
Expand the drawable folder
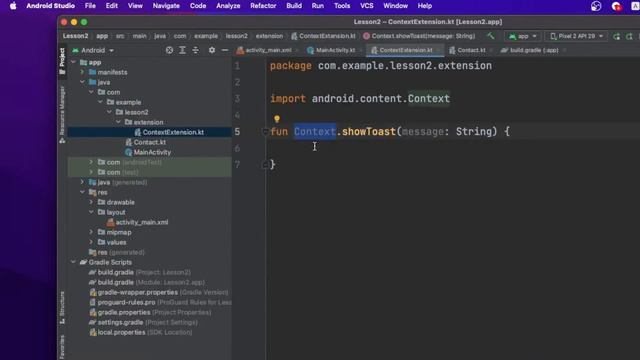click(x=91, y=202)
